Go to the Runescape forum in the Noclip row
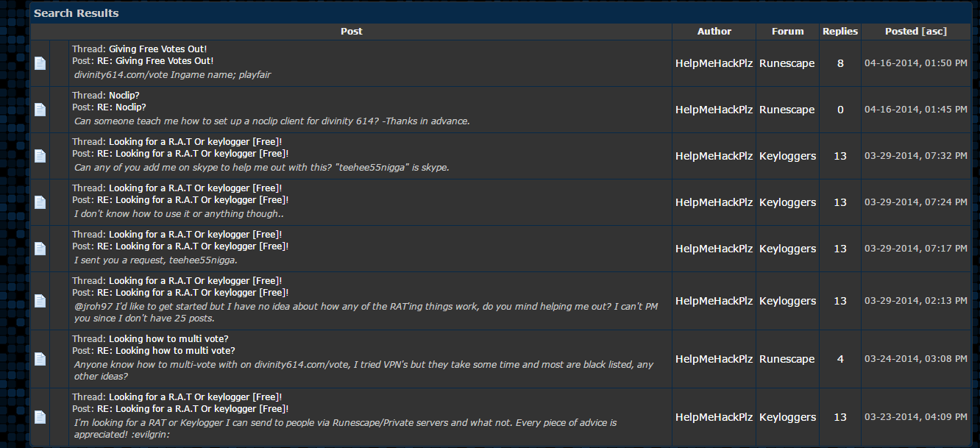The image size is (980, 448). click(787, 110)
